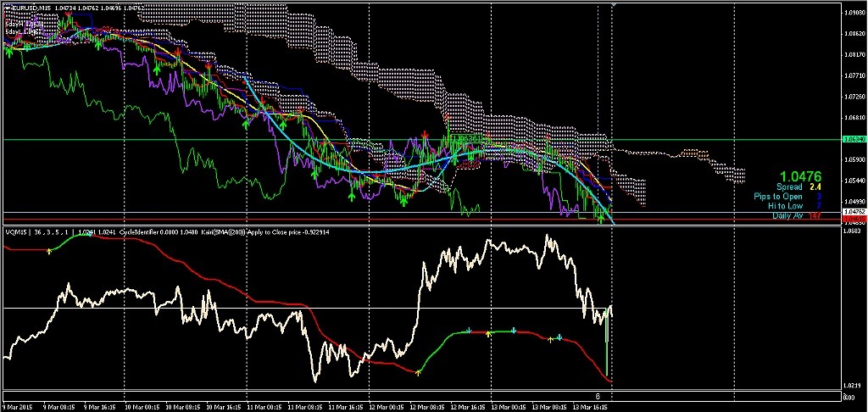This screenshot has height=412, width=868.
Task: Click the green 1.06340 price axis tag
Action: click(x=853, y=140)
